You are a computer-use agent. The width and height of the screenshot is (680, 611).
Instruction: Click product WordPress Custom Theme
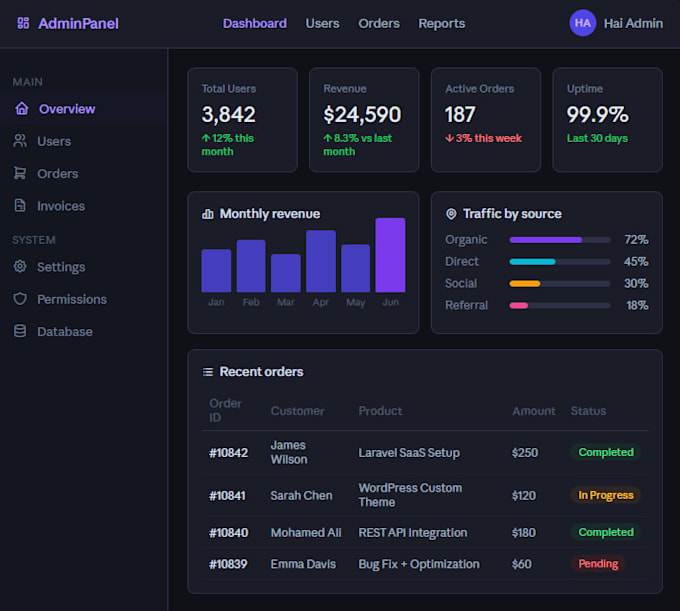tap(410, 495)
